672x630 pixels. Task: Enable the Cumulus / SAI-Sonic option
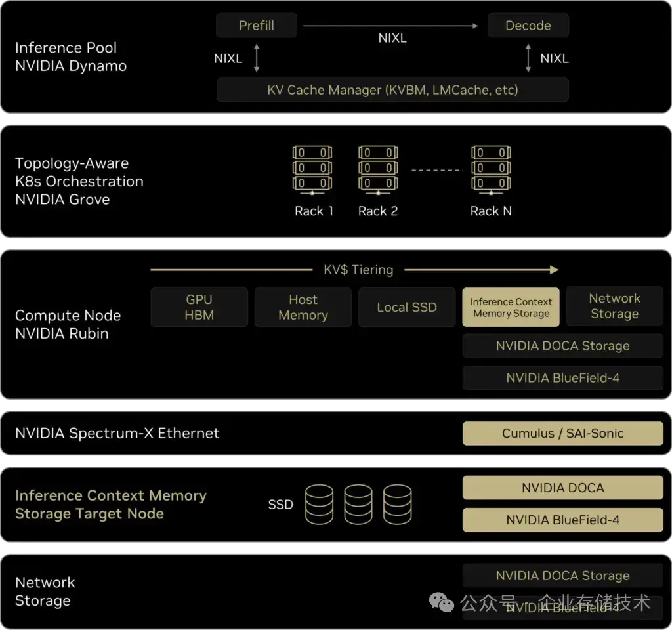point(562,433)
